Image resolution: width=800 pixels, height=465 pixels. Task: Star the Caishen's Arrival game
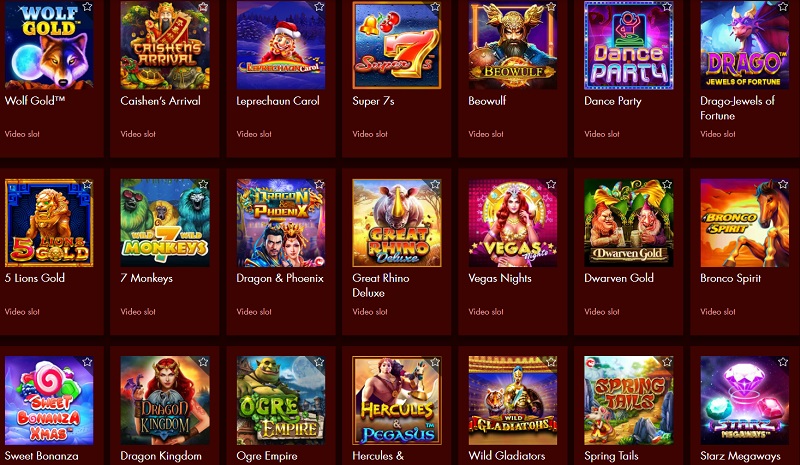(x=203, y=7)
